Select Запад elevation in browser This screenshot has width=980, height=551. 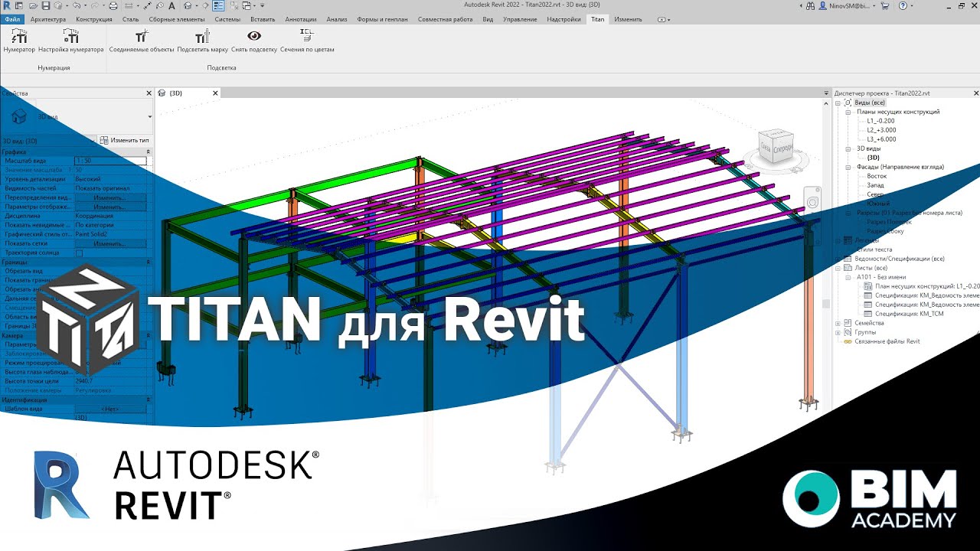coord(875,185)
